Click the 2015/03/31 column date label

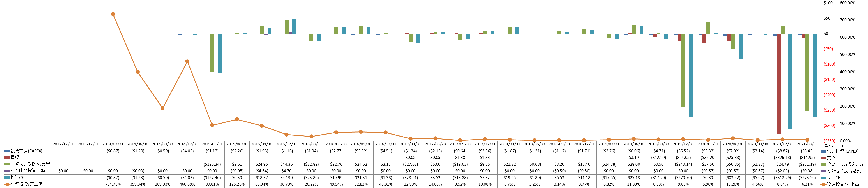[x=212, y=144]
